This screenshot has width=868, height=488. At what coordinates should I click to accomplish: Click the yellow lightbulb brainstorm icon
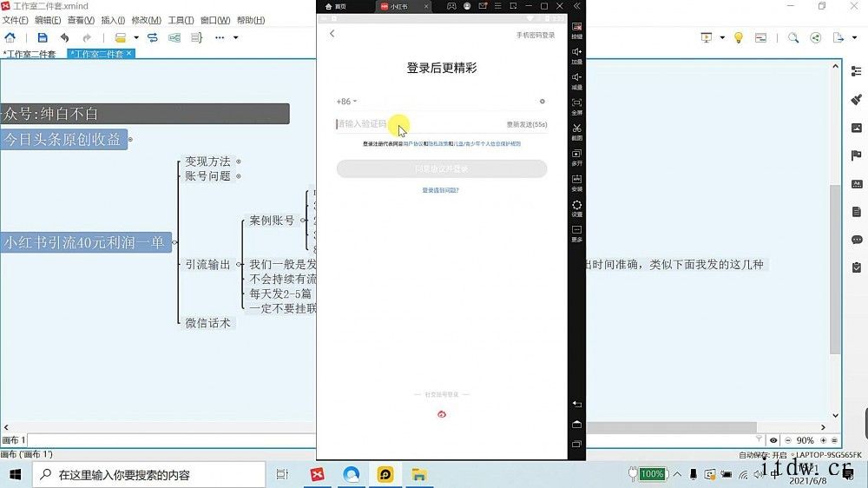(x=739, y=37)
